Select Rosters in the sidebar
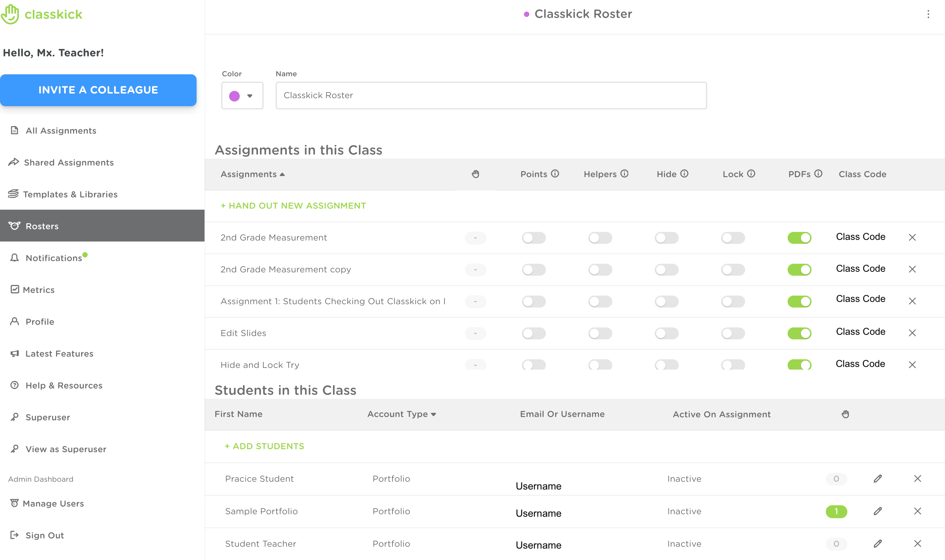The width and height of the screenshot is (945, 560). click(102, 226)
